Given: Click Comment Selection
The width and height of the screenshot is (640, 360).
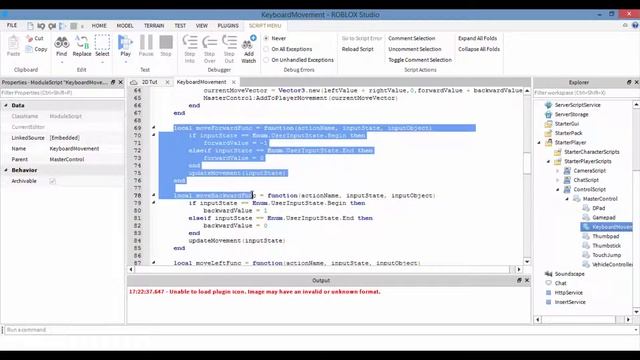Looking at the screenshot, I should 411,38.
